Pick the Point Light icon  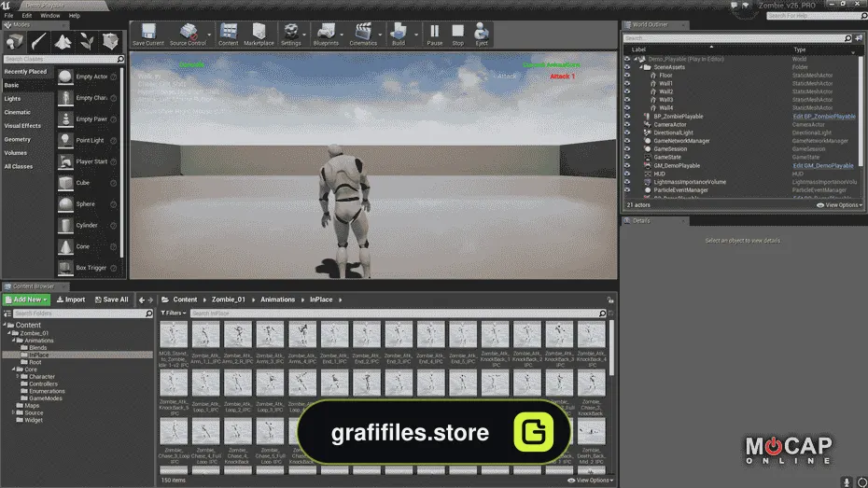pos(65,141)
